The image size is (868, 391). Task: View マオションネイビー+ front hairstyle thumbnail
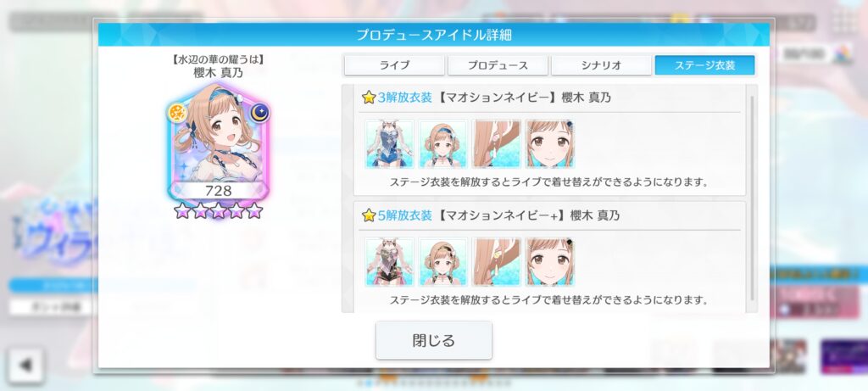point(442,262)
